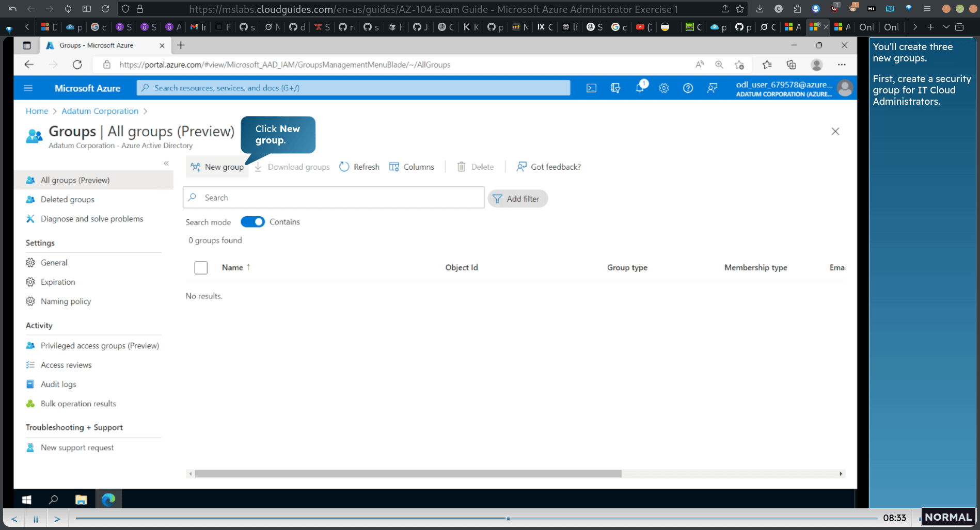The width and height of the screenshot is (980, 530).
Task: Click the Edge reload button
Action: (x=77, y=65)
